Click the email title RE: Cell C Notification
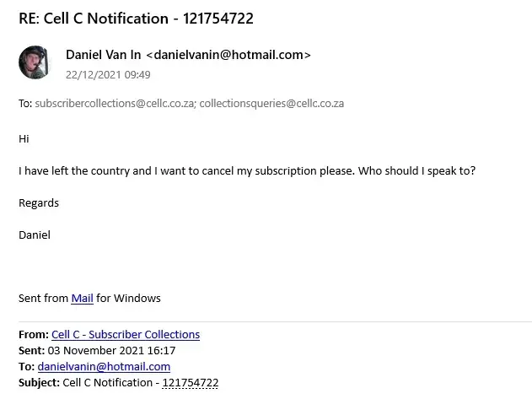This screenshot has width=532, height=399. 136,19
